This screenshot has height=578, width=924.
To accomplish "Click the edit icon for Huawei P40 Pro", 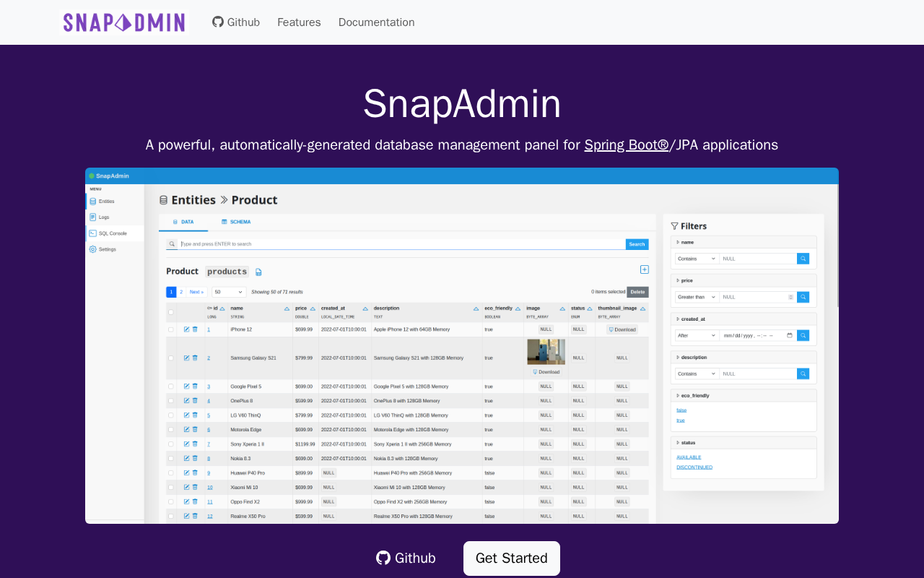I will point(186,473).
